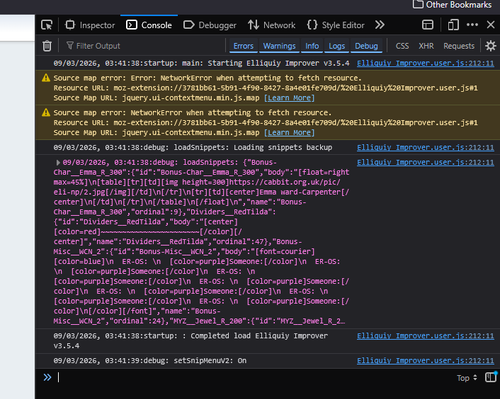Open devtools three-dot options menu
Screen dimensions: 500x399
(x=472, y=25)
